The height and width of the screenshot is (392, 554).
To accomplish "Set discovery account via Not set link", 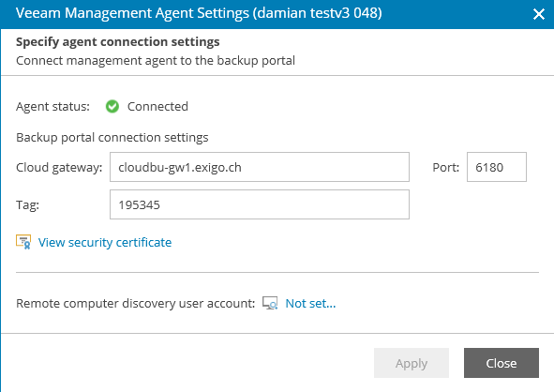I will [x=310, y=303].
